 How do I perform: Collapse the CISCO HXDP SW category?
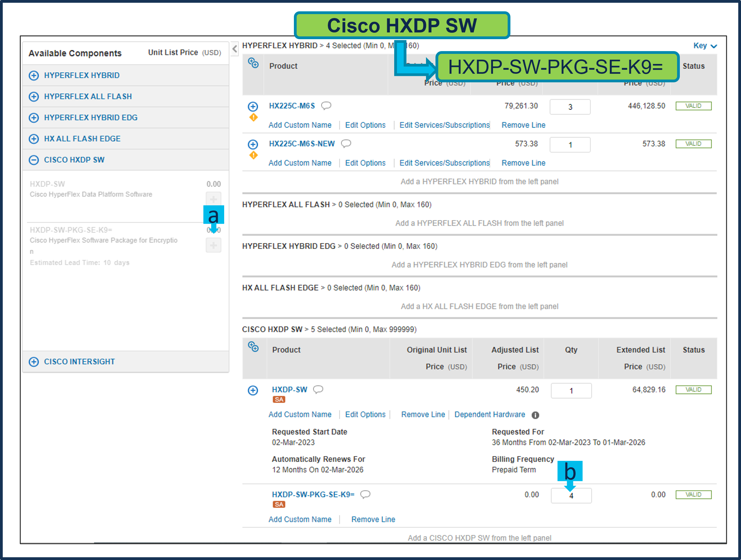tap(34, 160)
